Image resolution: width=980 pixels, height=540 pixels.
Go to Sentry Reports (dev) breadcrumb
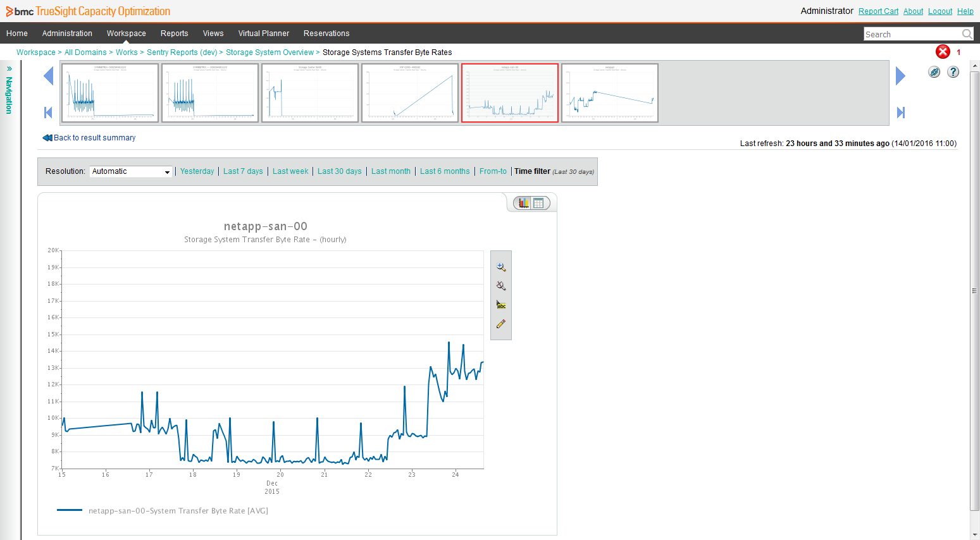pyautogui.click(x=182, y=52)
